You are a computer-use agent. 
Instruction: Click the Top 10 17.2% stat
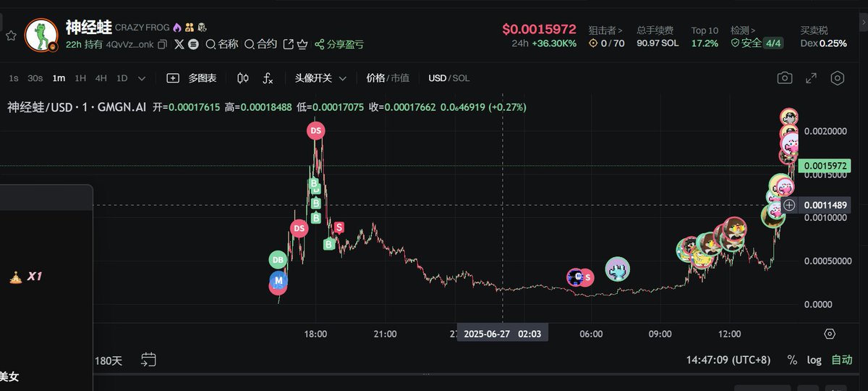(x=705, y=37)
